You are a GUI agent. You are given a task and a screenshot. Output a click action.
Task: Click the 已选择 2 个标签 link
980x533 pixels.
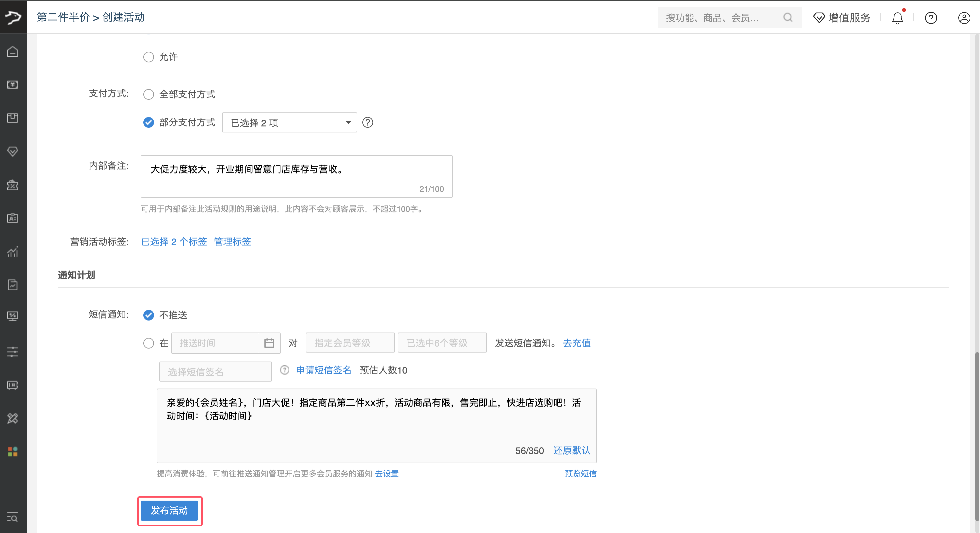(x=174, y=242)
